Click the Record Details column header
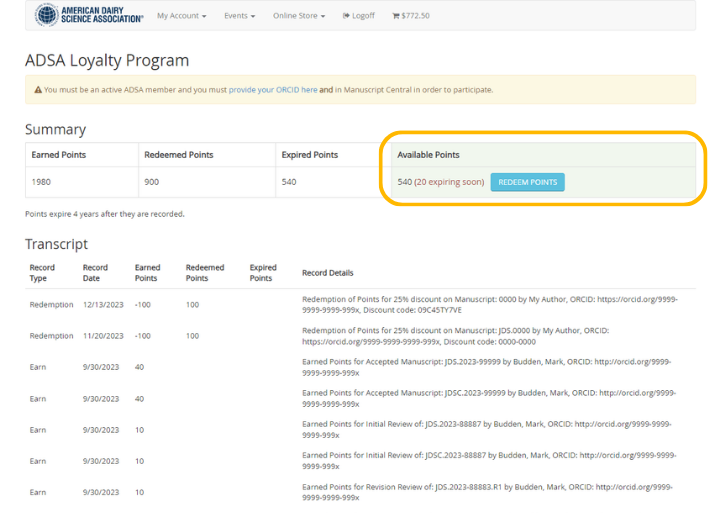Screen dimensions: 720x513 327,273
